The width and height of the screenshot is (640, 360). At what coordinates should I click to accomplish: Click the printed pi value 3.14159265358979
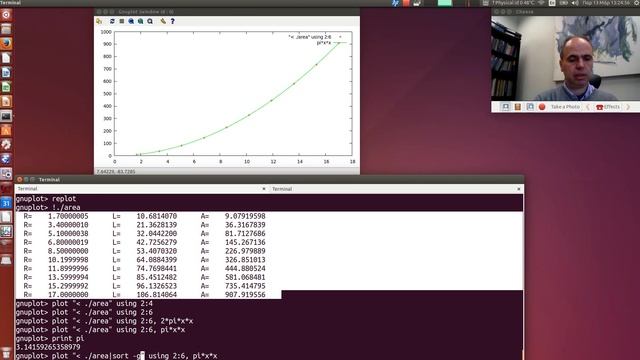pos(48,347)
